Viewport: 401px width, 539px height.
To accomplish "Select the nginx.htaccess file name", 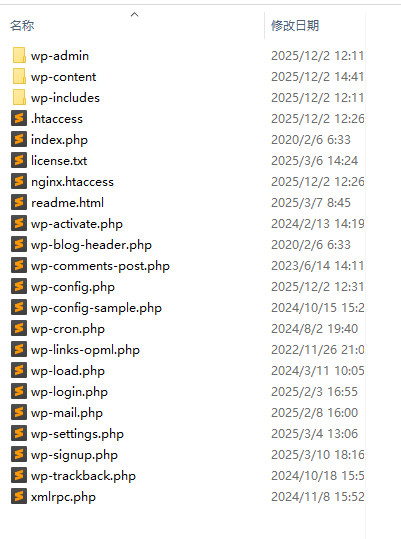I will tap(72, 182).
